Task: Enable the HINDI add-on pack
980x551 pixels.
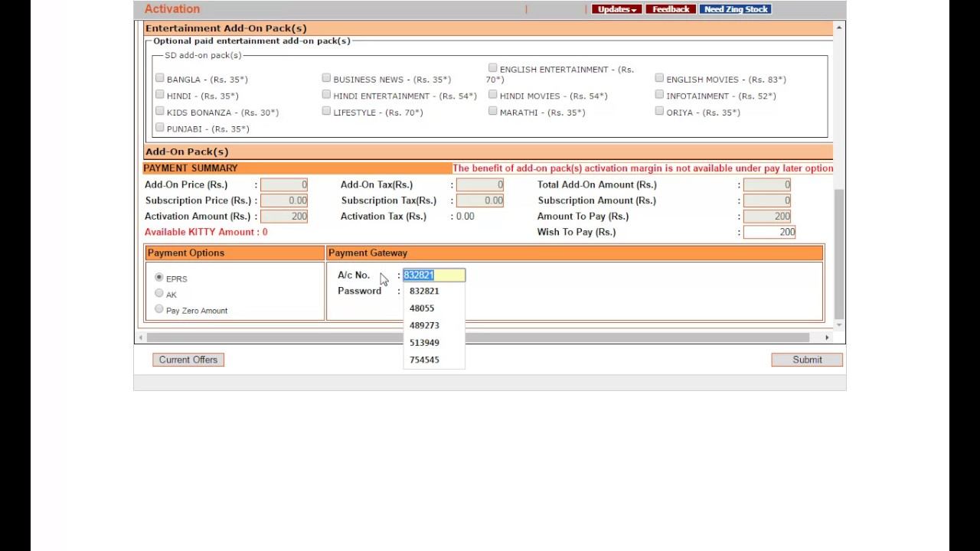Action: (x=159, y=95)
